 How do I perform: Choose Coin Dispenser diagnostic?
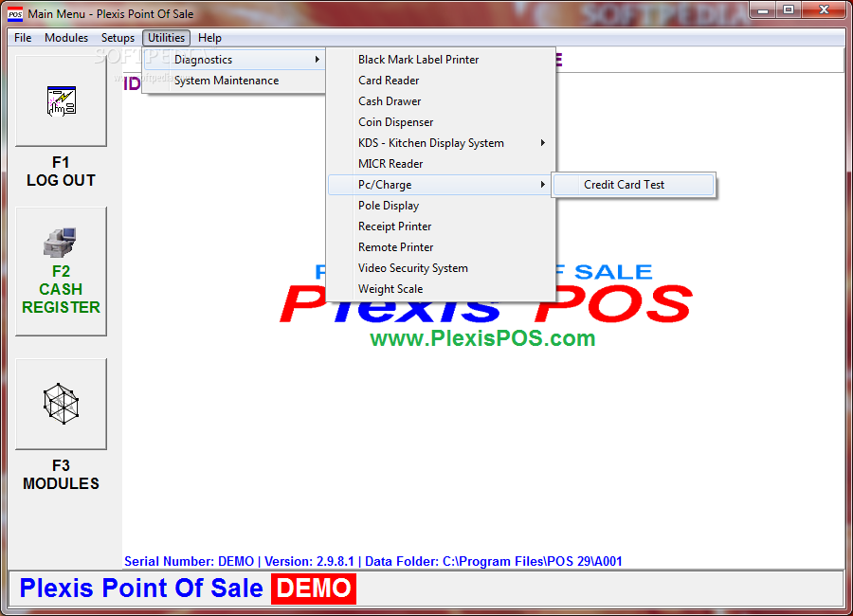coord(441,122)
